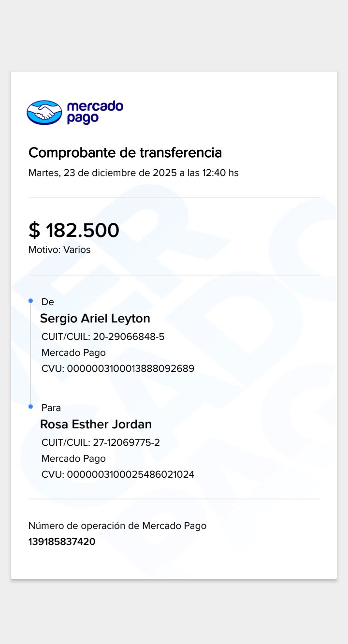The width and height of the screenshot is (348, 644).
Task: Click the sender CUIT/CUIL 20-29066848-5
Action: tap(103, 337)
